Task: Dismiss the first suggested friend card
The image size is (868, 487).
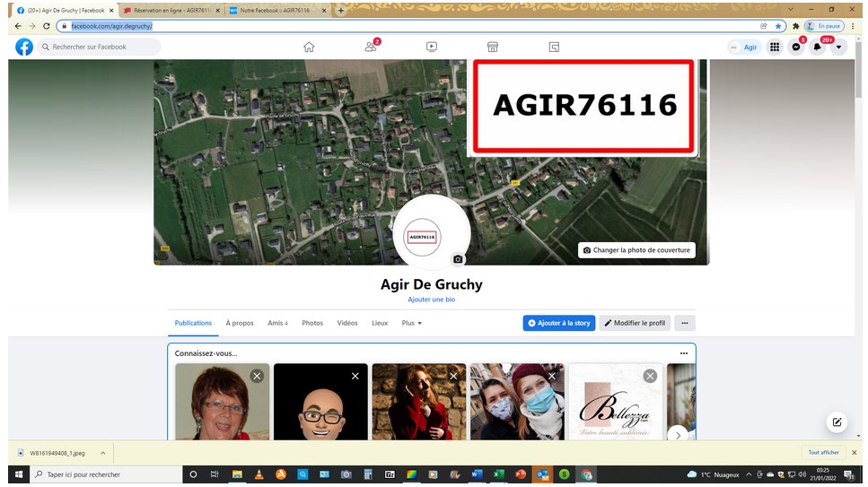Action: coord(257,376)
